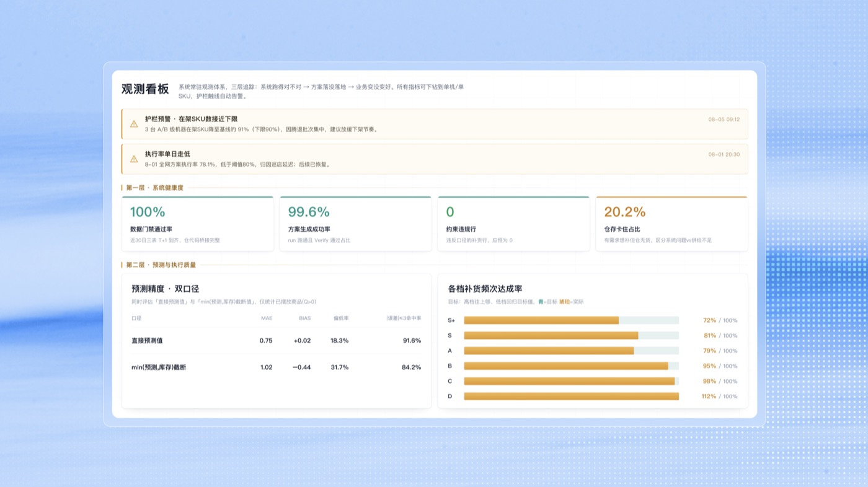Click the 预测精度 · 双口径 panel heading

tap(165, 289)
